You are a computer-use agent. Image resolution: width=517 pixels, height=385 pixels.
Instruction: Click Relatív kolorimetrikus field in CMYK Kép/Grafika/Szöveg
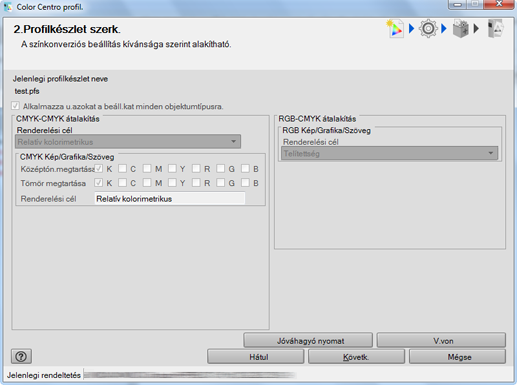[x=170, y=199]
